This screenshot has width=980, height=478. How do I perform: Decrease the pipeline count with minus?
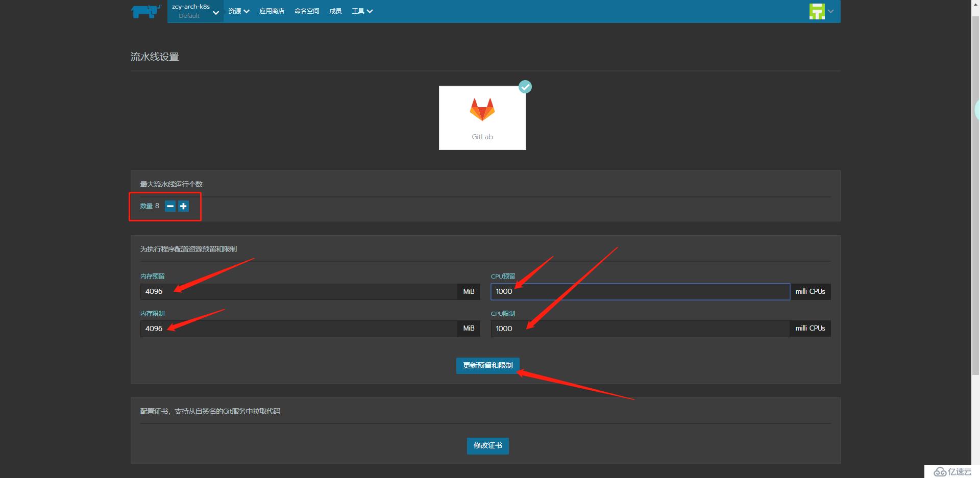(x=170, y=206)
